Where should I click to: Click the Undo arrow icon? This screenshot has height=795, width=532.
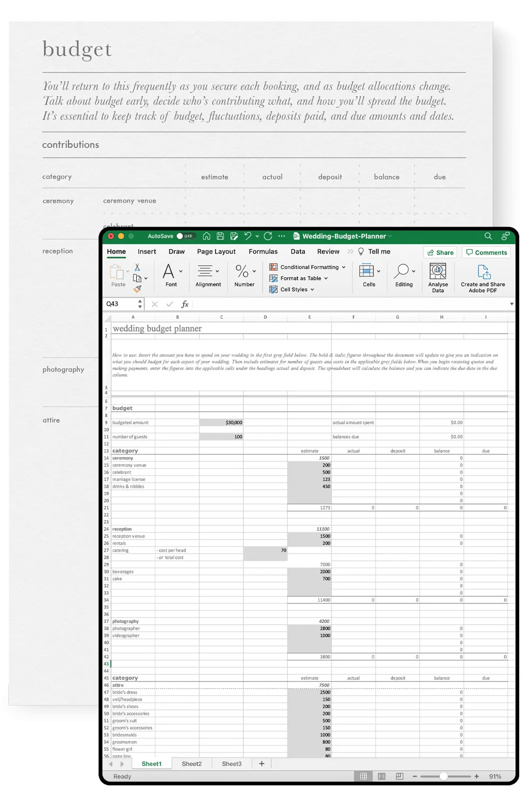247,236
